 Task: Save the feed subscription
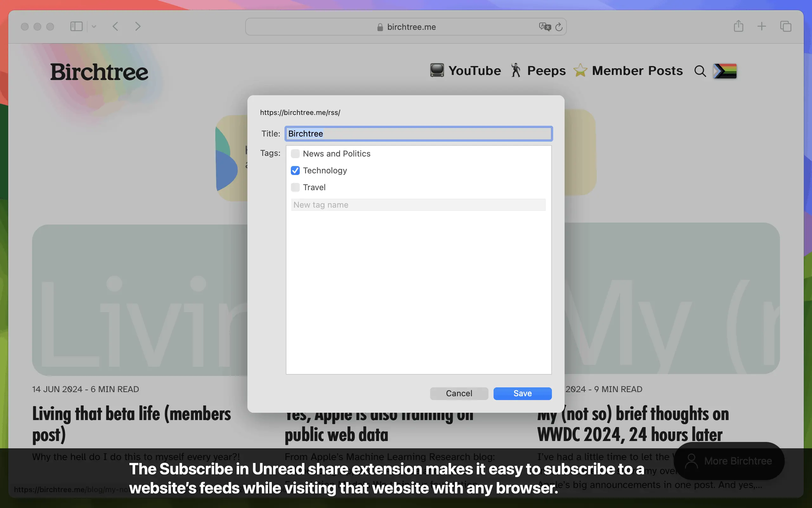[522, 393]
